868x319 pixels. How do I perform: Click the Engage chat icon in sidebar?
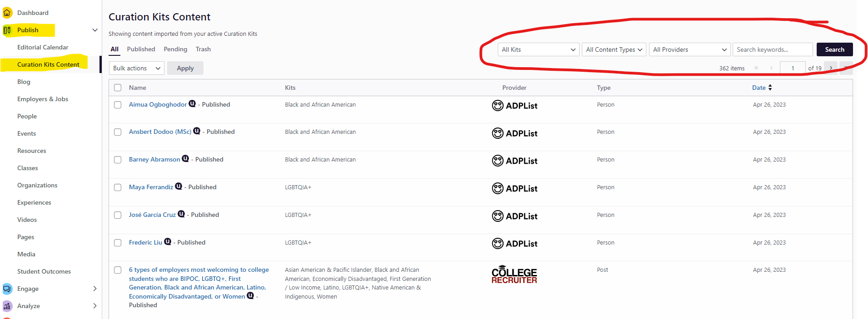pyautogui.click(x=7, y=289)
